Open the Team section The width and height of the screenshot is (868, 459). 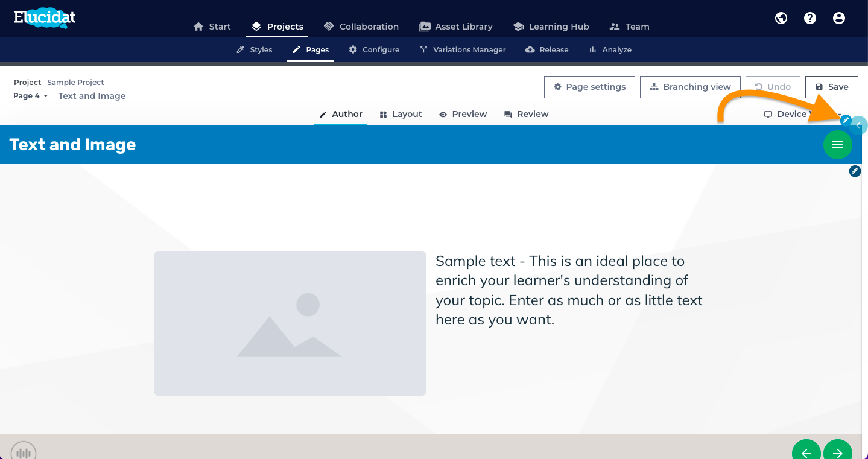point(629,27)
